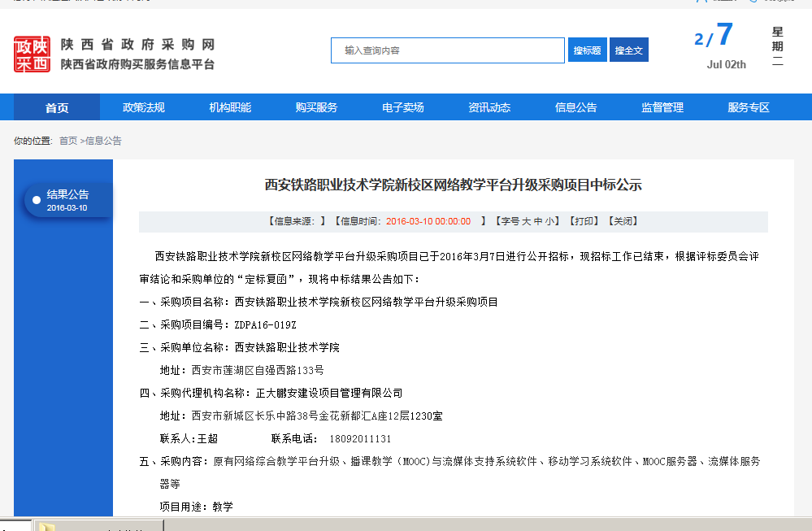Click the 信息公告 breadcrumb link
Image resolution: width=812 pixels, height=531 pixels.
(x=103, y=141)
